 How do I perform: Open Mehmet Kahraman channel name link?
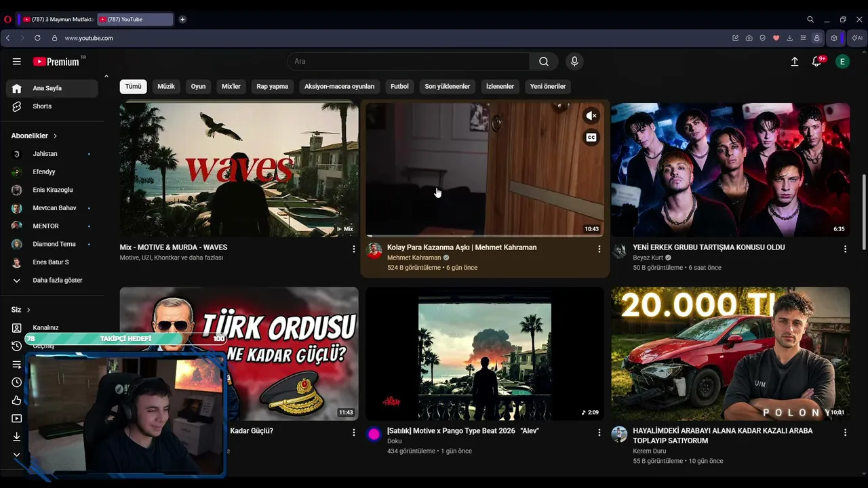point(414,258)
